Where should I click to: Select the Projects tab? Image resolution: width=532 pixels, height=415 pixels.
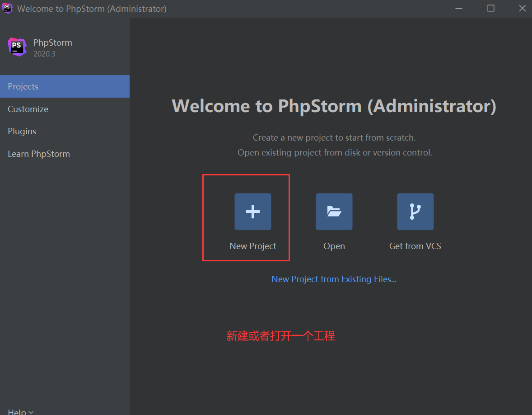tap(65, 86)
